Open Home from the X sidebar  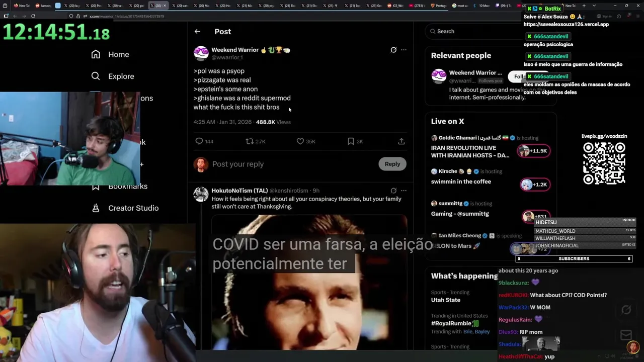point(118,54)
